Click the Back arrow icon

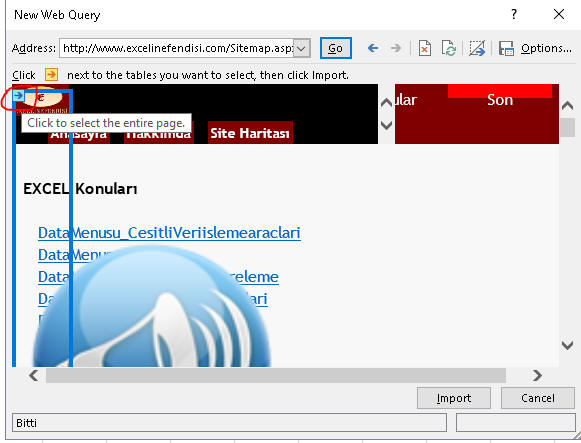[373, 48]
